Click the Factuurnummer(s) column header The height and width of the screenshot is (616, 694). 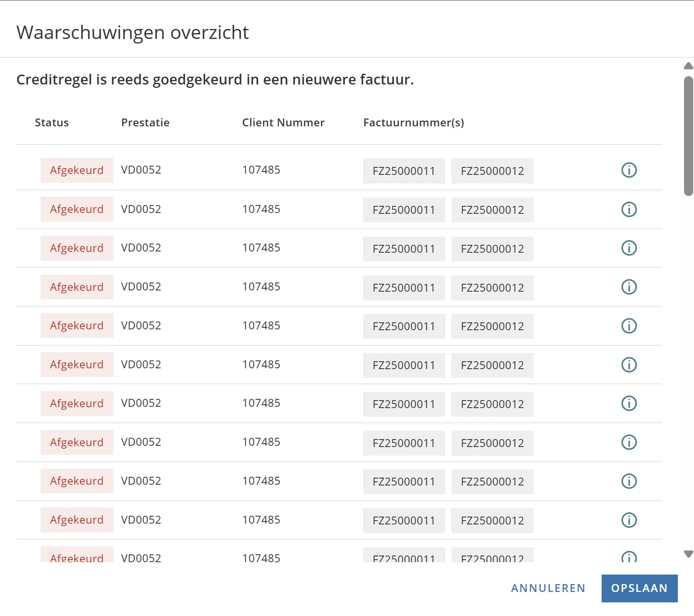(x=414, y=122)
